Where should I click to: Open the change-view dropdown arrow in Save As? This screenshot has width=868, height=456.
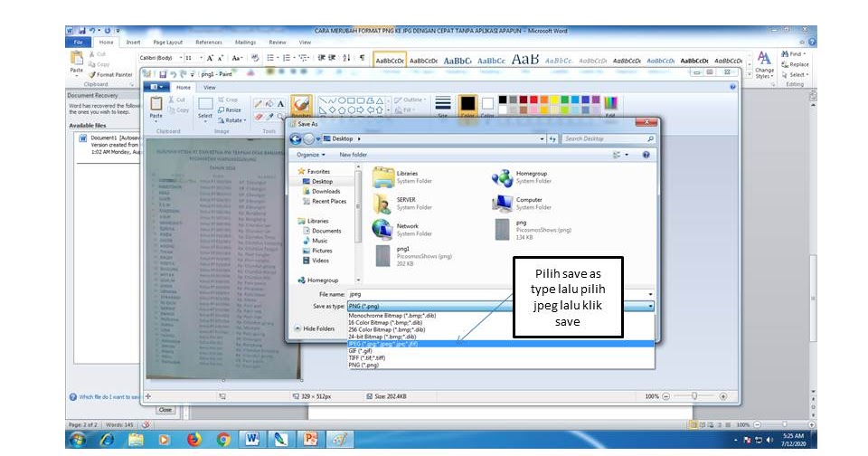point(627,155)
